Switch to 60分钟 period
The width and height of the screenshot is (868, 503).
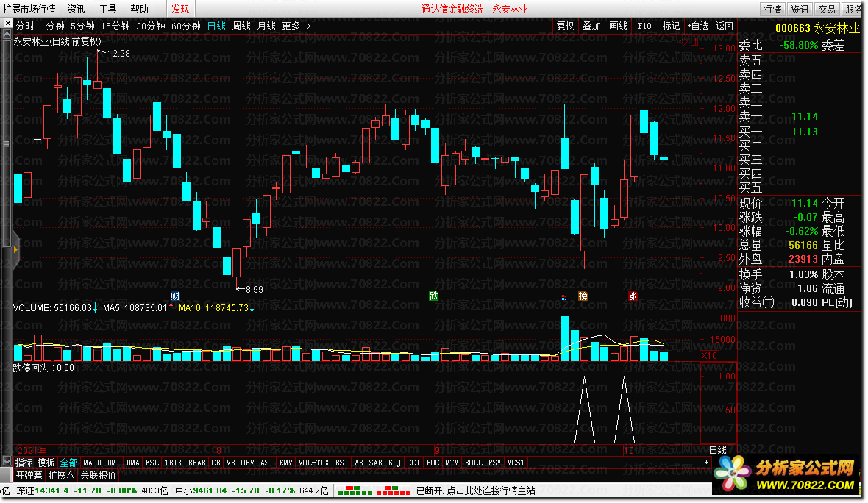(186, 26)
